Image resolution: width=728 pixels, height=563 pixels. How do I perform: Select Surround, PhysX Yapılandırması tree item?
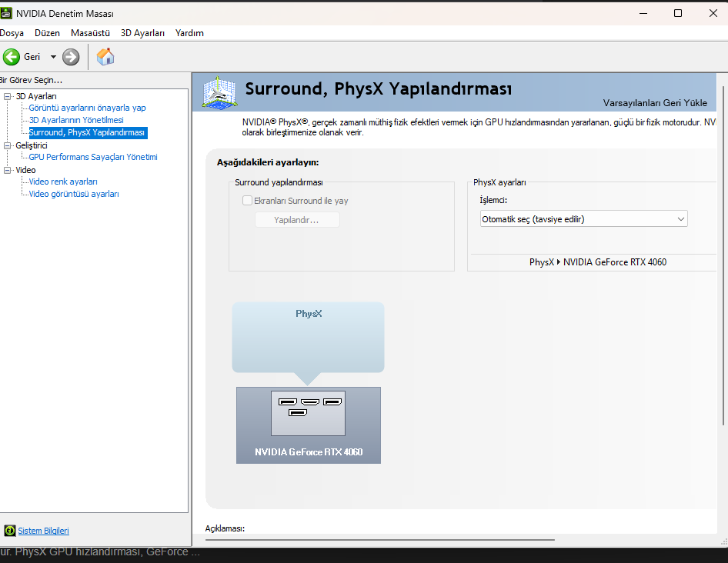[87, 133]
